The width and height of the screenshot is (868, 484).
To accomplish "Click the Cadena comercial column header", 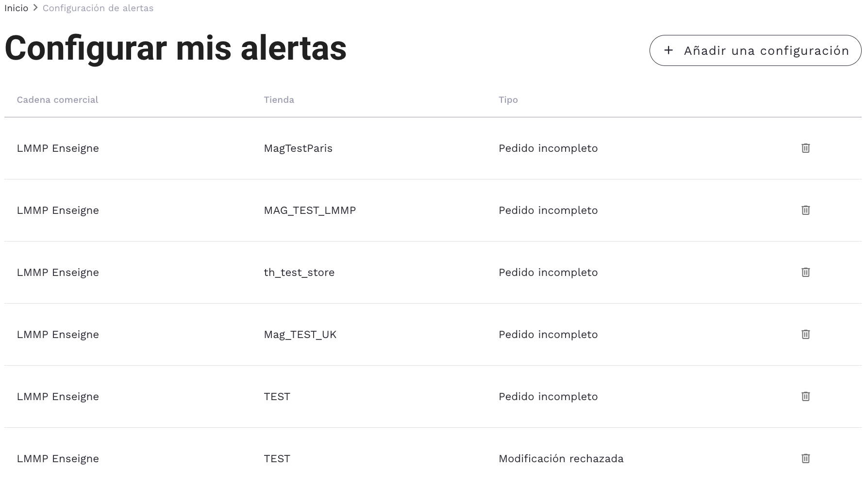I will [x=57, y=100].
